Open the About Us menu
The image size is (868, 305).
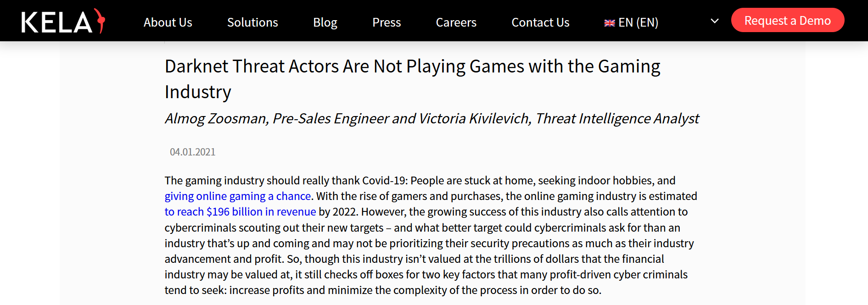click(168, 22)
